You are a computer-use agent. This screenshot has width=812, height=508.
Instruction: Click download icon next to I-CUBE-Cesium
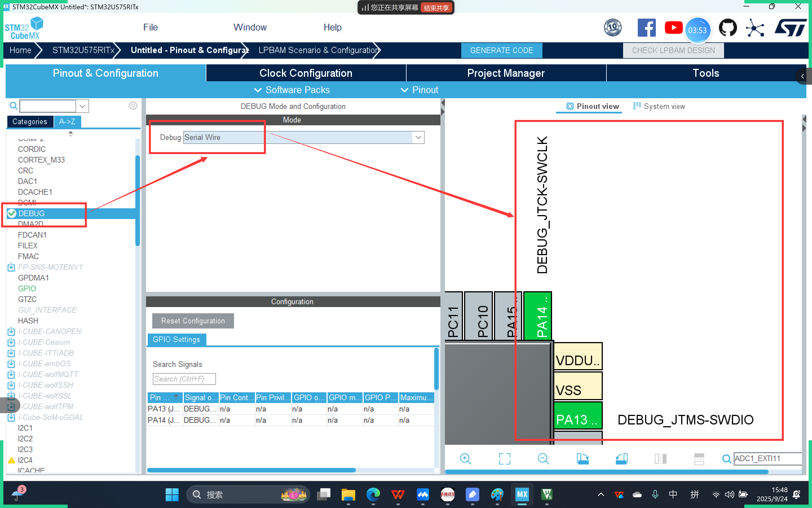pyautogui.click(x=11, y=342)
